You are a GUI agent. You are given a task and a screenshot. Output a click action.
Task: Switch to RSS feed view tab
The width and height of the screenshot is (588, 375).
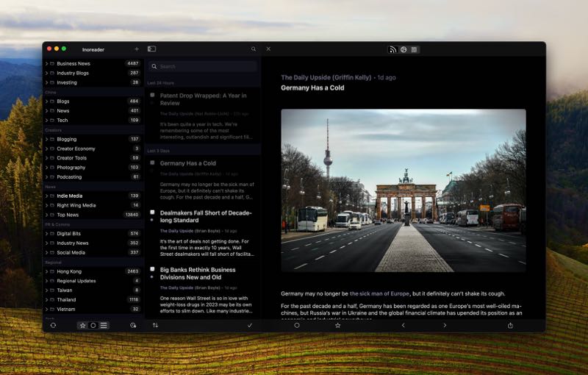tap(392, 49)
